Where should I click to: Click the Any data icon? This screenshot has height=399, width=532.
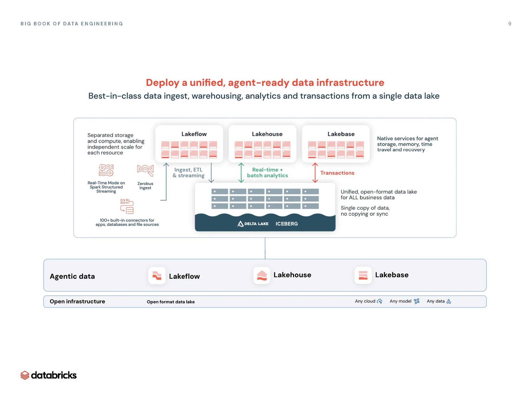click(449, 301)
